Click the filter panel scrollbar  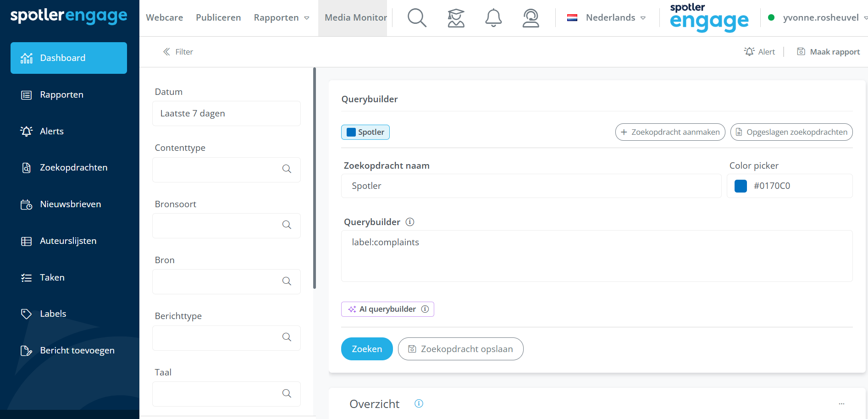coord(315,178)
